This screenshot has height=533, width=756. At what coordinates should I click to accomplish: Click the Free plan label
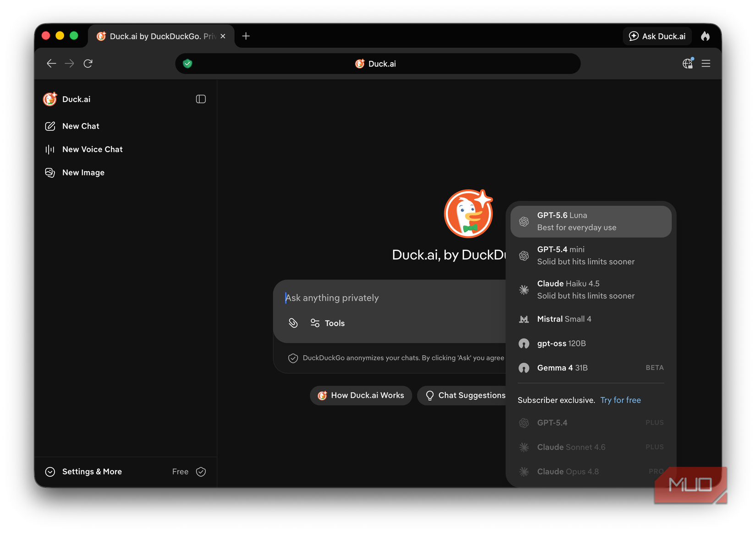tap(180, 472)
